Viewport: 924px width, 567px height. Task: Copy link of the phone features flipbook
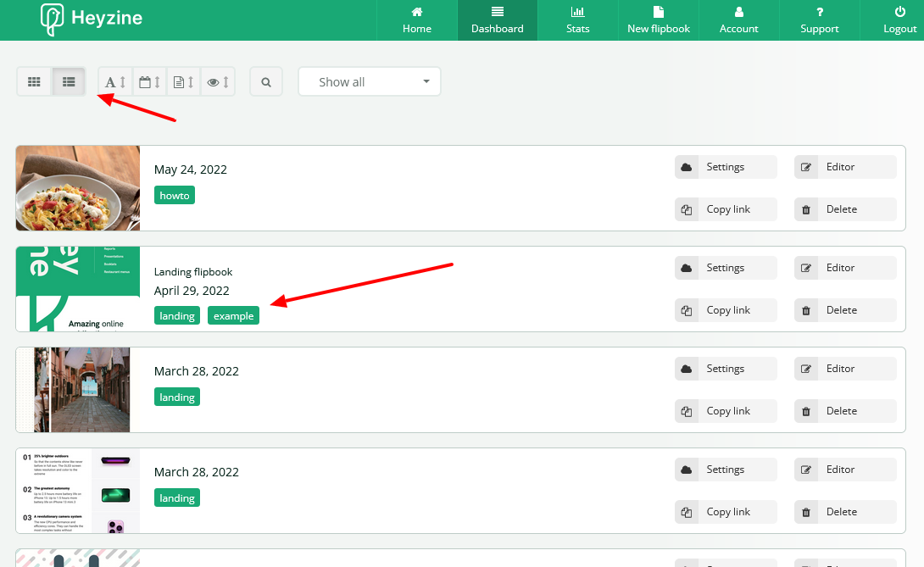(726, 512)
